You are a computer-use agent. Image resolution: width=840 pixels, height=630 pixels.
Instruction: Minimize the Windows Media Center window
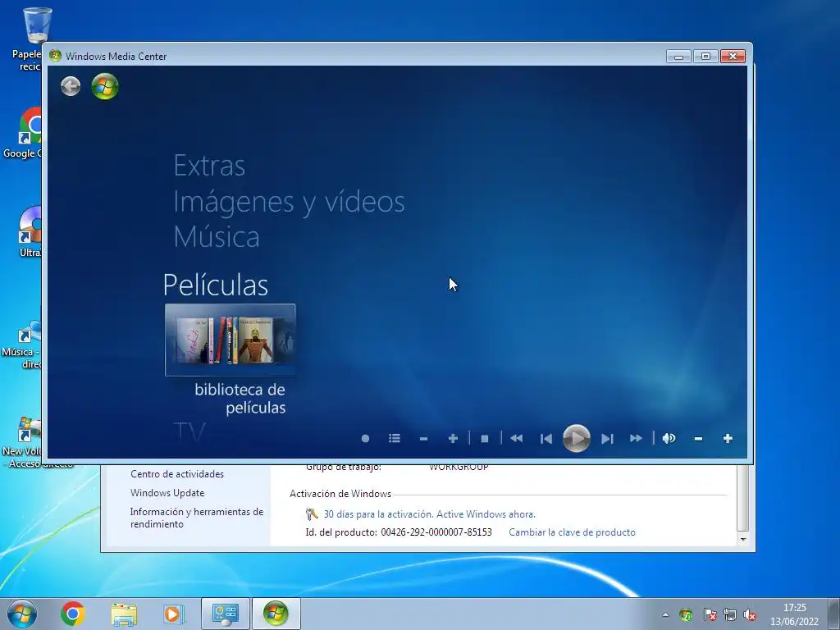678,57
